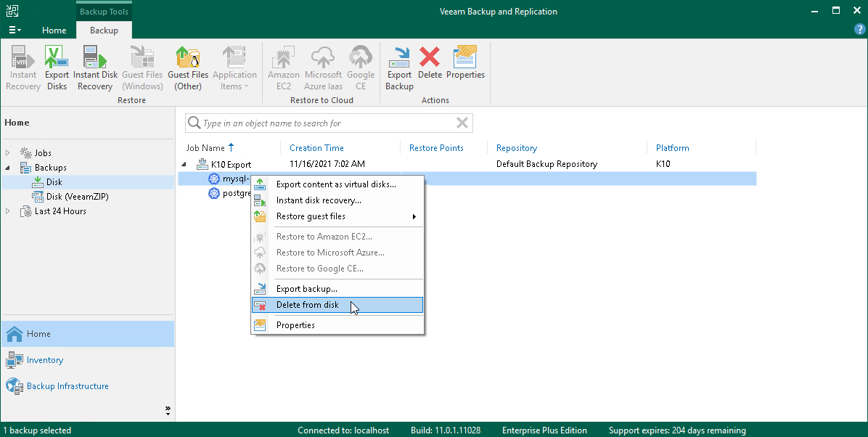Screen dimensions: 868x437
Task: Click the Default Backup Repository cell
Action: coord(547,164)
